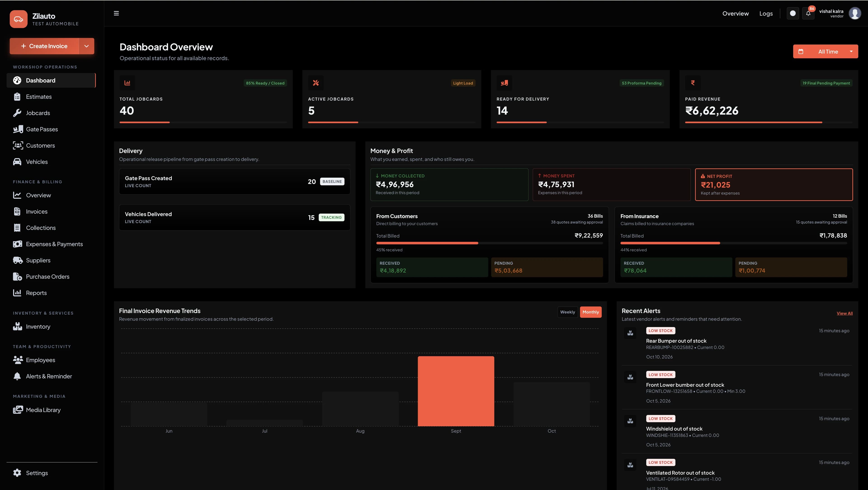The image size is (868, 490).
Task: Click the Front Lower bumber out of stock alert
Action: pos(737,388)
